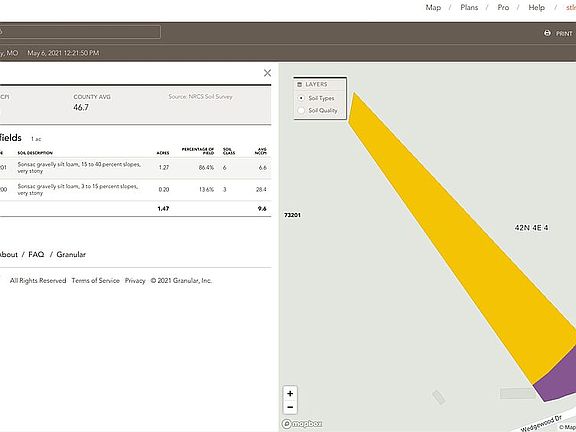Open the FAQ footer link
The width and height of the screenshot is (576, 432).
coord(36,254)
